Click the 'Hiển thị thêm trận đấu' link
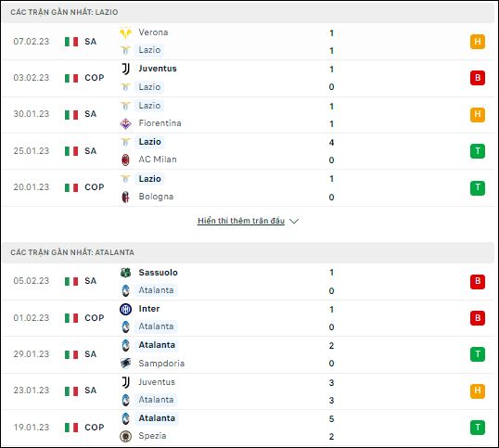Image resolution: width=499 pixels, height=448 pixels. pyautogui.click(x=241, y=221)
